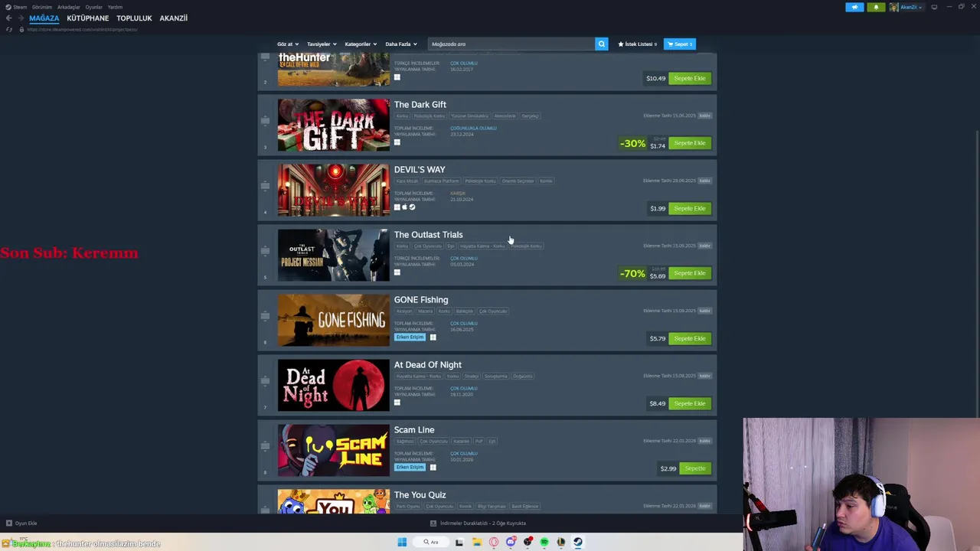Click the Big Picture mode monitor icon
The image size is (980, 551).
point(934,7)
